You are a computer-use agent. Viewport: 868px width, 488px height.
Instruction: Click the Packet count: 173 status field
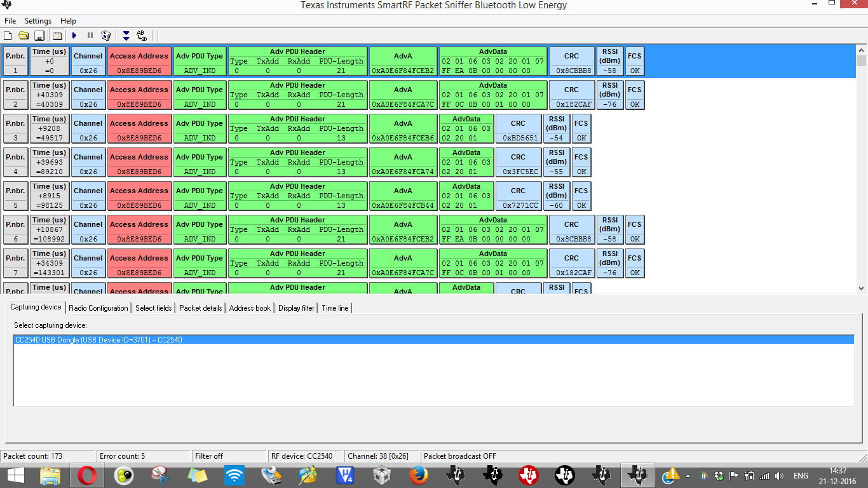point(48,456)
